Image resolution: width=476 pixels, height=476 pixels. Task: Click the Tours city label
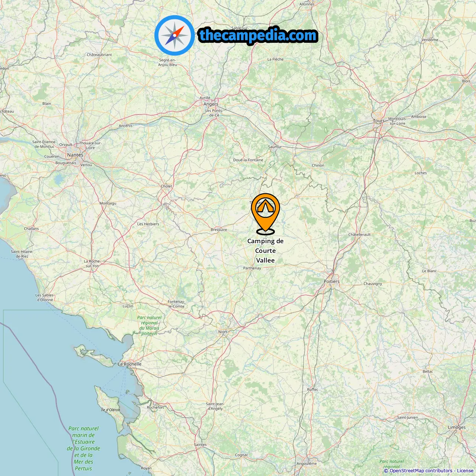[379, 120]
